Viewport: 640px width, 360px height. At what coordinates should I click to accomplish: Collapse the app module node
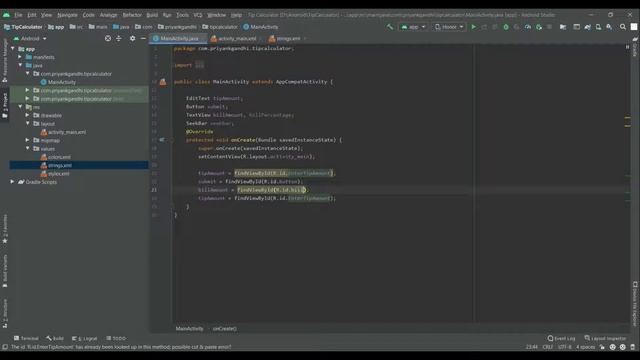(x=13, y=49)
